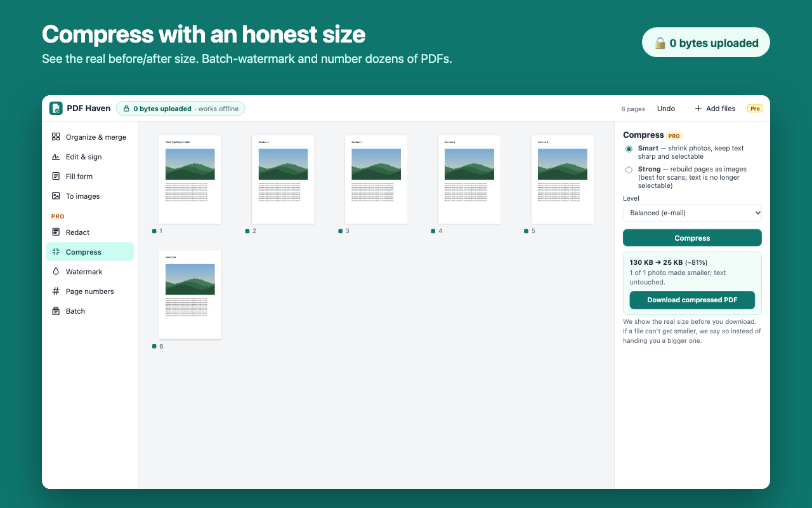Switch to the Edit & sign tool

coord(90,157)
